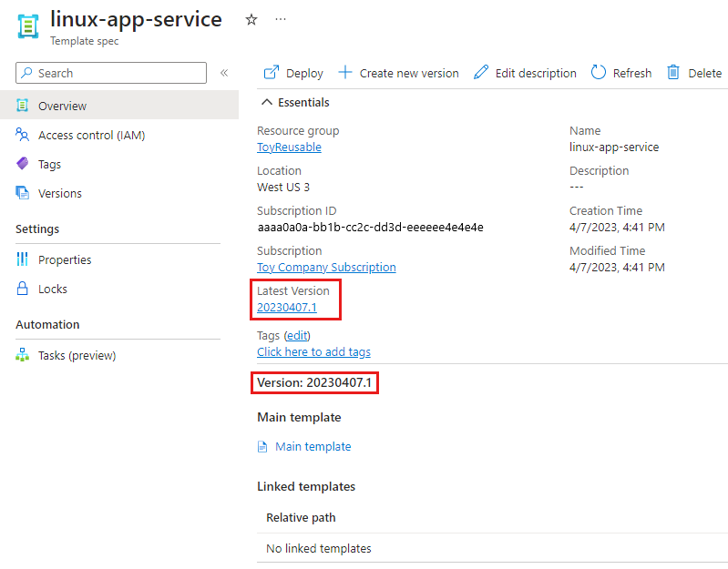Click the Creation Time value

[x=617, y=228]
